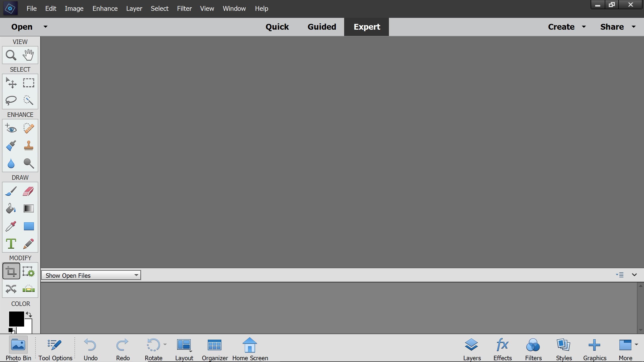The width and height of the screenshot is (644, 362).
Task: Select the Zoom tool
Action: (x=11, y=55)
